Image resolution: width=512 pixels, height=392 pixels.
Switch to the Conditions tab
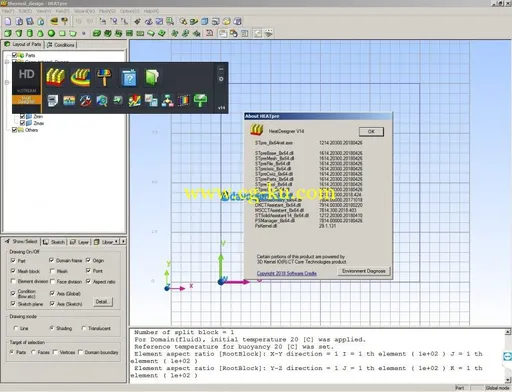click(60, 45)
